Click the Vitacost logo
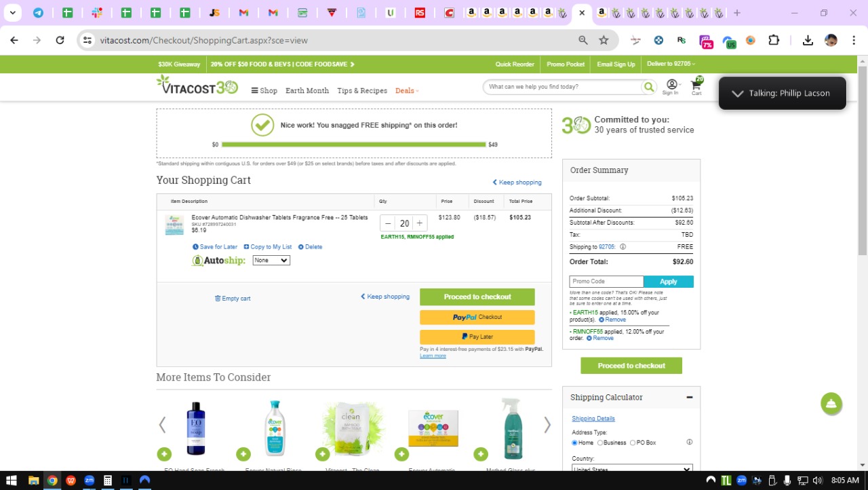Viewport: 868px width, 490px height. (x=197, y=85)
